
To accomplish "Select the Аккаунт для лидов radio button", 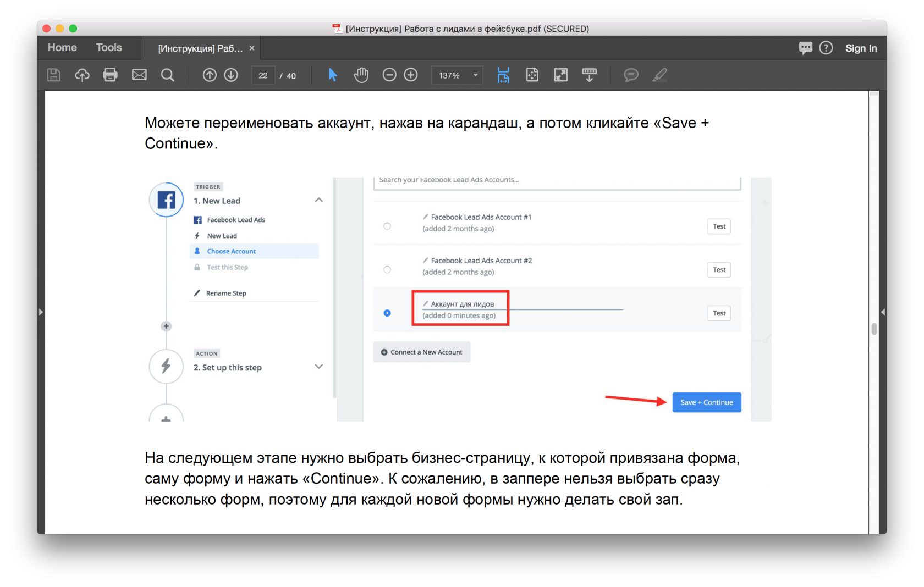I will click(x=387, y=313).
